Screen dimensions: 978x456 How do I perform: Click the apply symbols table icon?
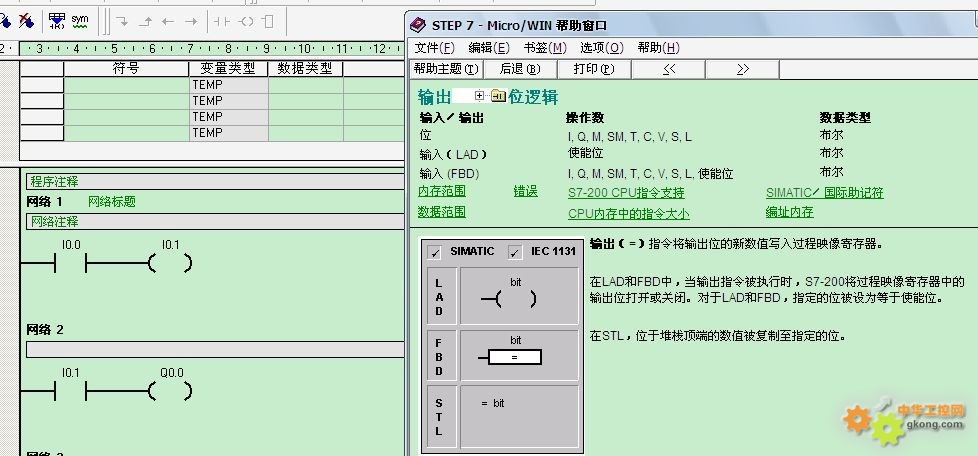pyautogui.click(x=57, y=21)
